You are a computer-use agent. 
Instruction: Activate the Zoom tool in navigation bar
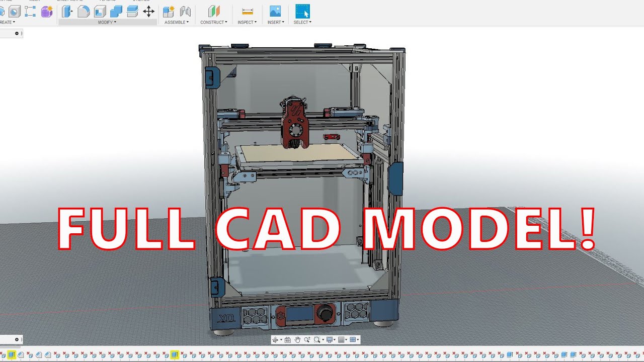(307, 340)
